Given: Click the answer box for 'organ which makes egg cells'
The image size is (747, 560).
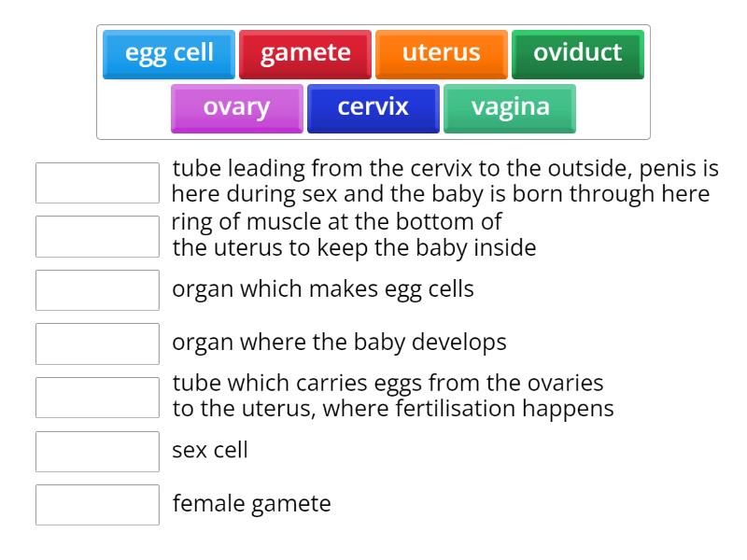Looking at the screenshot, I should 97,289.
